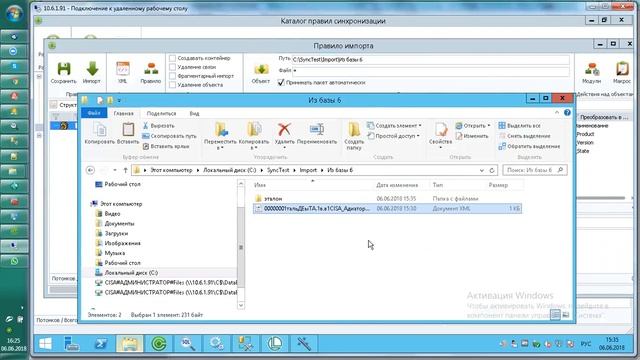Click Вставить ярлык in the ribbon
Viewport: 640px width, 360px height.
pos(166,146)
